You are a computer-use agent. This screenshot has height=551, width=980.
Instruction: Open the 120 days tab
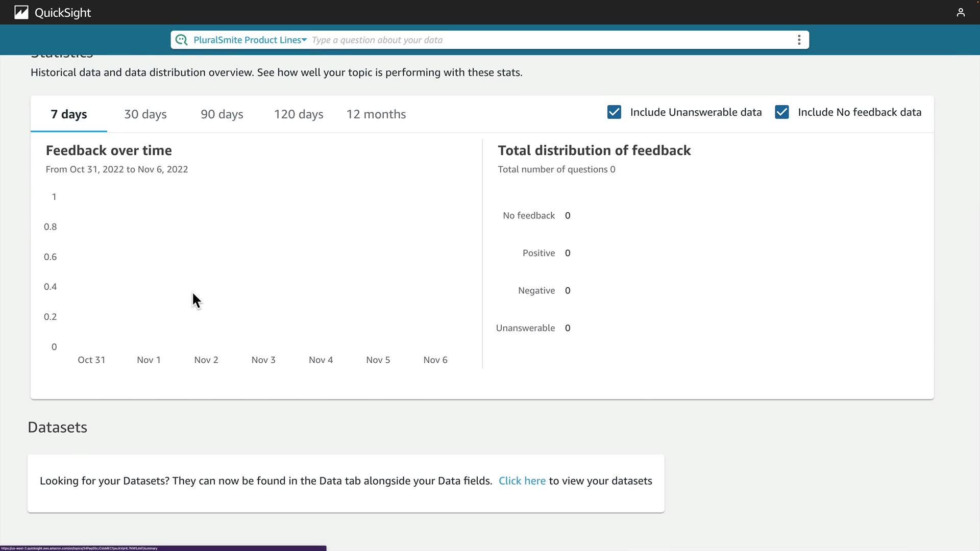coord(299,114)
